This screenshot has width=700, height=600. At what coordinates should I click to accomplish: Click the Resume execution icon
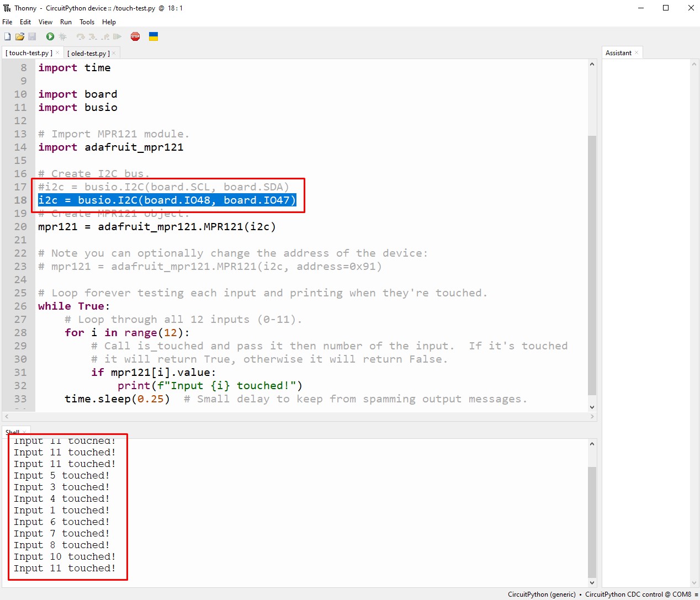(x=117, y=36)
